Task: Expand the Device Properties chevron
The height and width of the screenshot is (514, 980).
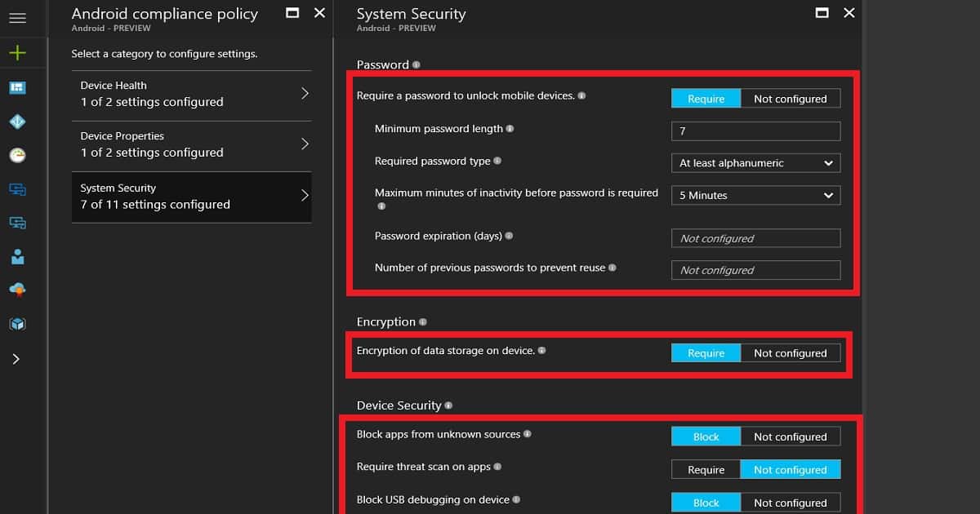Action: pyautogui.click(x=305, y=144)
